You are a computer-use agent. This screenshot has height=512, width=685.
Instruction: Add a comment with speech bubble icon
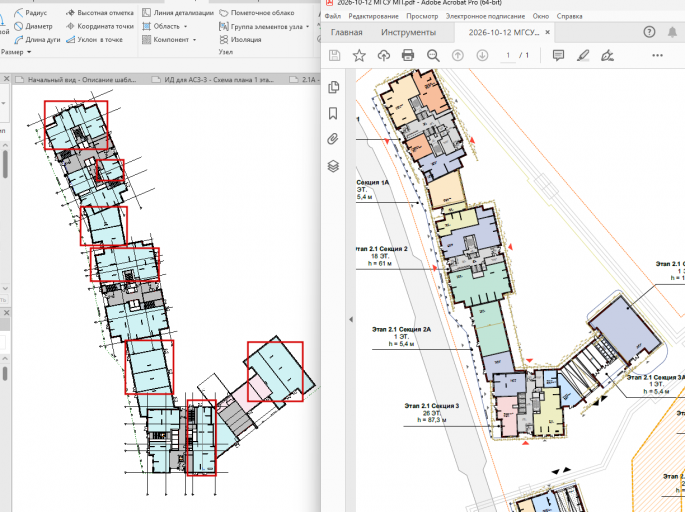[x=558, y=55]
